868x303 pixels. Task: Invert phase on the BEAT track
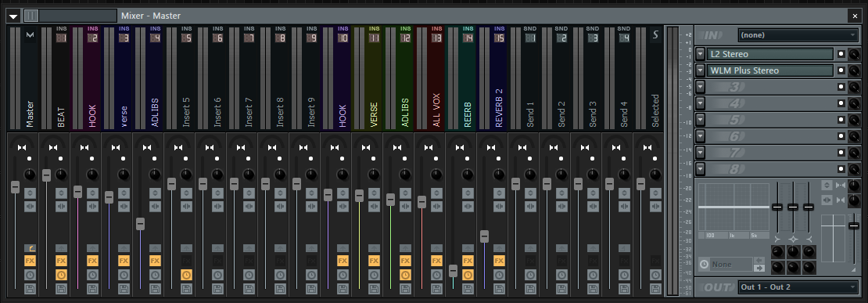coord(61,193)
